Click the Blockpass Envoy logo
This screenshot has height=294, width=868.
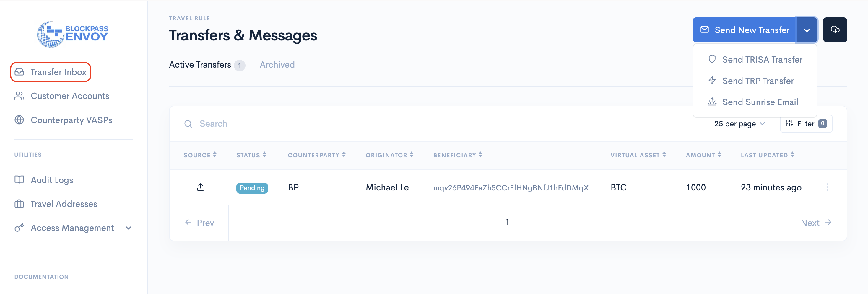coord(72,34)
